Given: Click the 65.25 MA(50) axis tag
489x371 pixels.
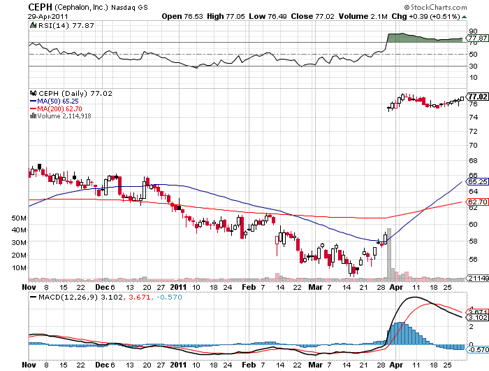Looking at the screenshot, I should point(478,182).
